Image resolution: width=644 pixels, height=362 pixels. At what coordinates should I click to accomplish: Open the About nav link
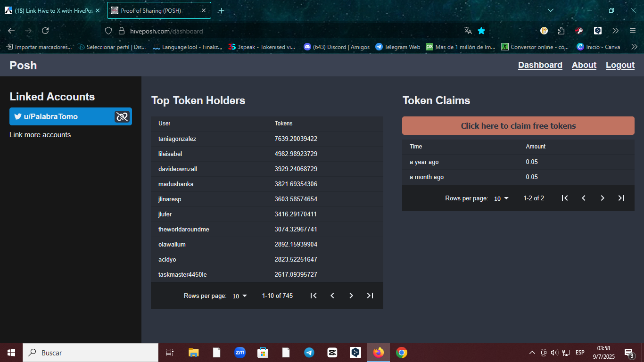coord(584,65)
